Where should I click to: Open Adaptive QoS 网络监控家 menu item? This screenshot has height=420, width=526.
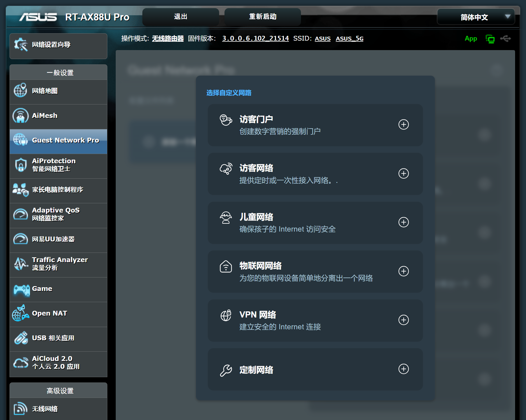coord(58,216)
